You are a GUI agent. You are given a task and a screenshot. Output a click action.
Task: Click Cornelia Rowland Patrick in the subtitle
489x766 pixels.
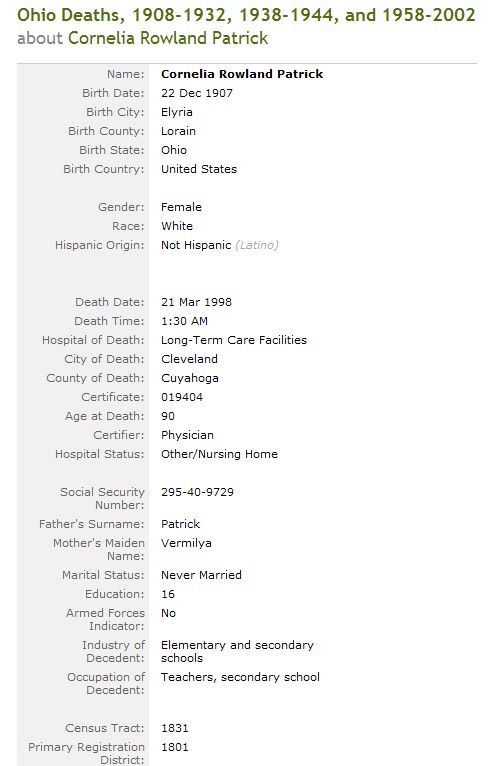pyautogui.click(x=168, y=38)
